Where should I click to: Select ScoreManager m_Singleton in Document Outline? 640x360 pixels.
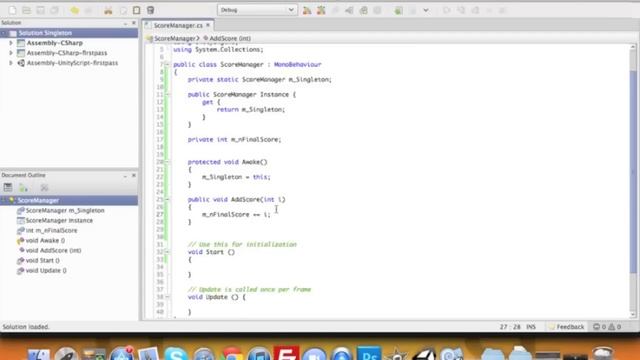point(65,211)
